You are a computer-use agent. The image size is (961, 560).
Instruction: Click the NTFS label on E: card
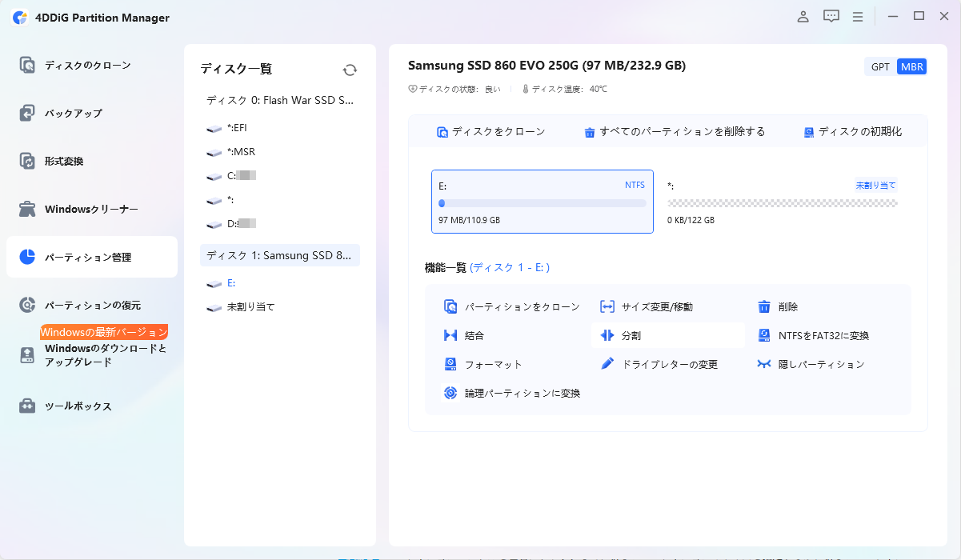635,185
